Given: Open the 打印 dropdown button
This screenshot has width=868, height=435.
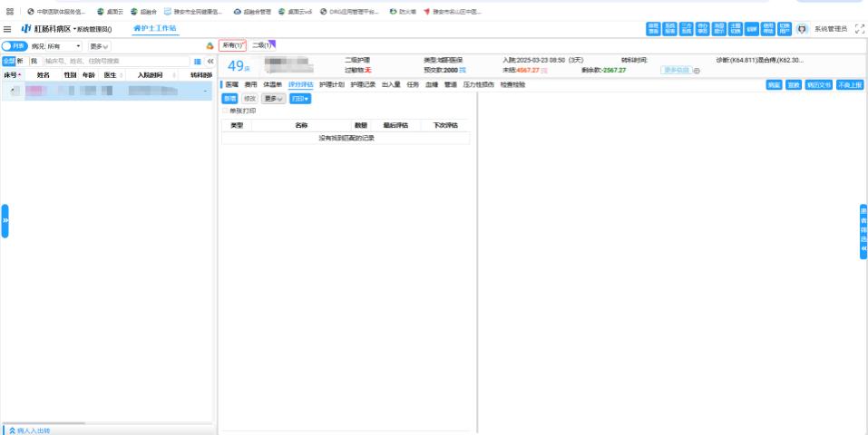Looking at the screenshot, I should coord(300,99).
